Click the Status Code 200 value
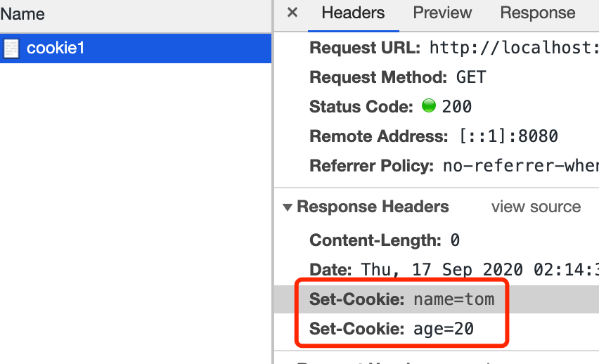 click(456, 107)
